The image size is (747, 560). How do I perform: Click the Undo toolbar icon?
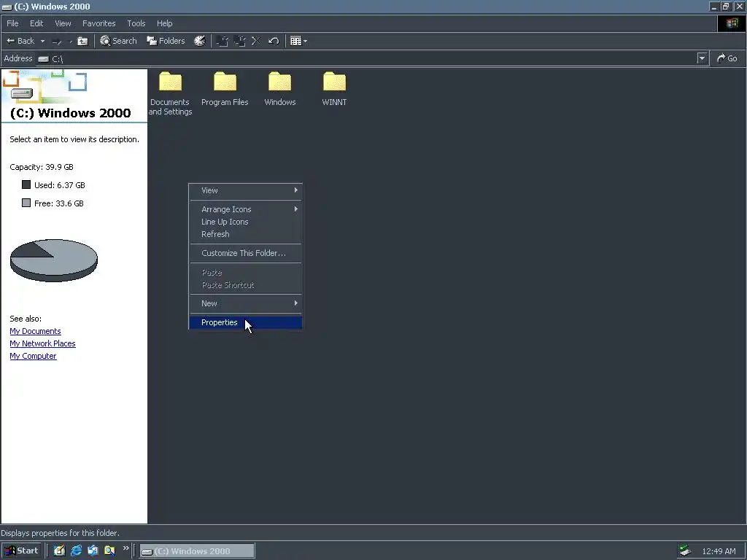274,41
